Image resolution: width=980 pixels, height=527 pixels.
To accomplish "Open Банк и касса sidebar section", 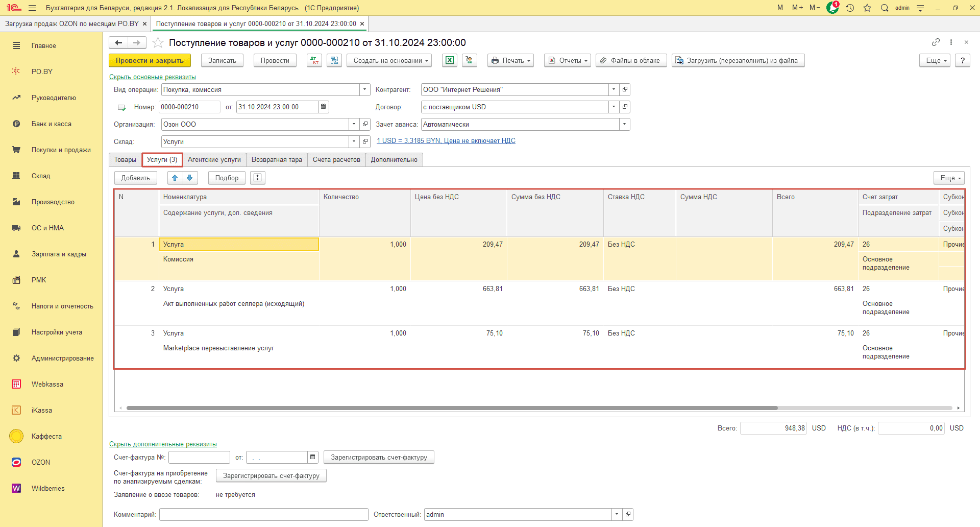I will 52,124.
